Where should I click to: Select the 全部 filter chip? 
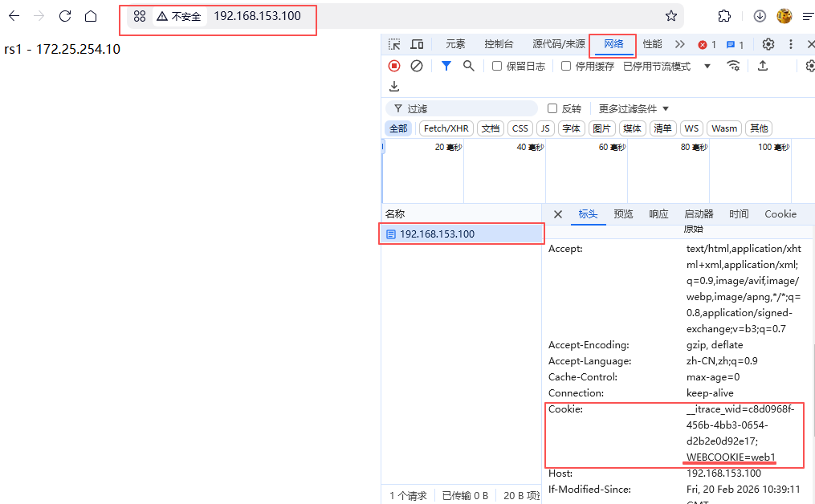(398, 128)
